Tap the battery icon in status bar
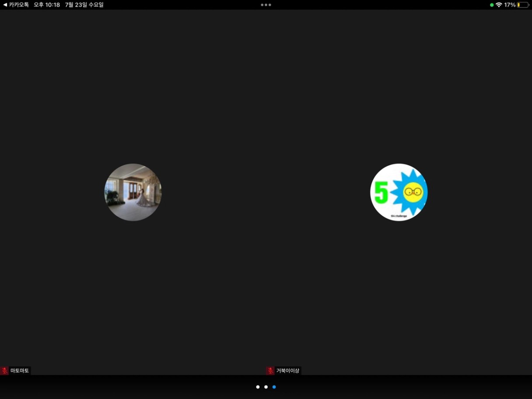The image size is (532, 399). 523,5
